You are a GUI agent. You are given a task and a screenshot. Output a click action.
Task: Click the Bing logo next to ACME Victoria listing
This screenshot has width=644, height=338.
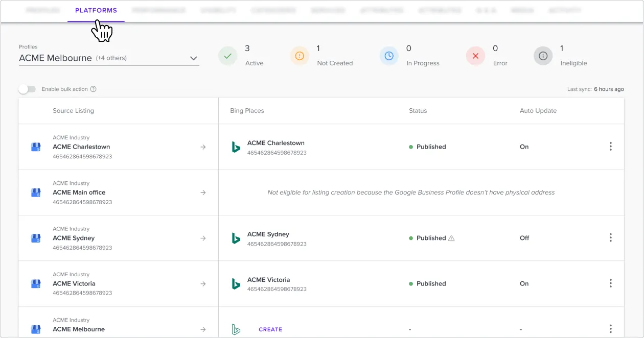236,283
